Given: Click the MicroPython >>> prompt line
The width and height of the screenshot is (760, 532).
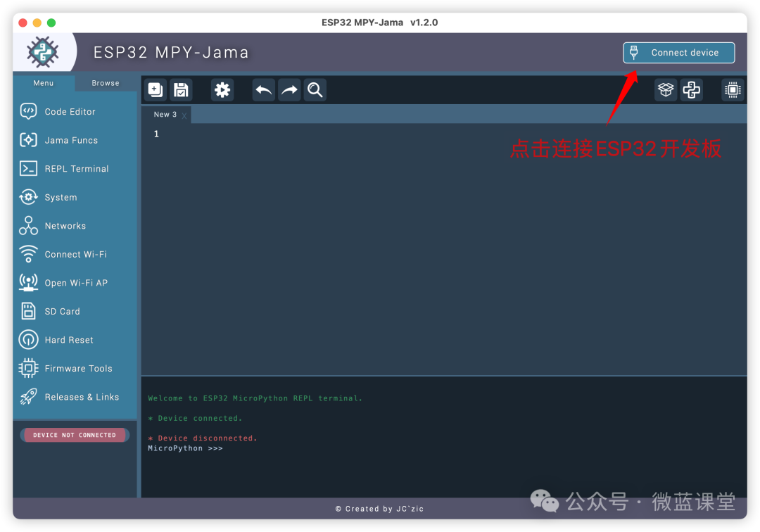Looking at the screenshot, I should (x=185, y=448).
